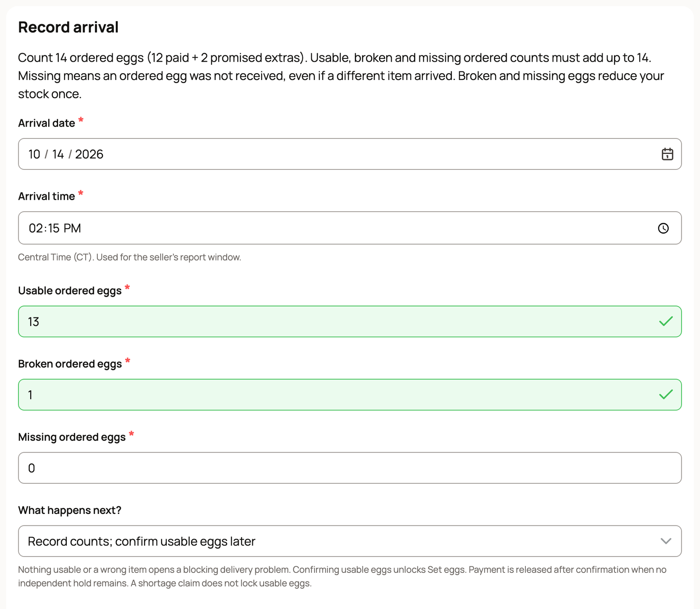Toggle the PM segment in Arrival time

72,228
